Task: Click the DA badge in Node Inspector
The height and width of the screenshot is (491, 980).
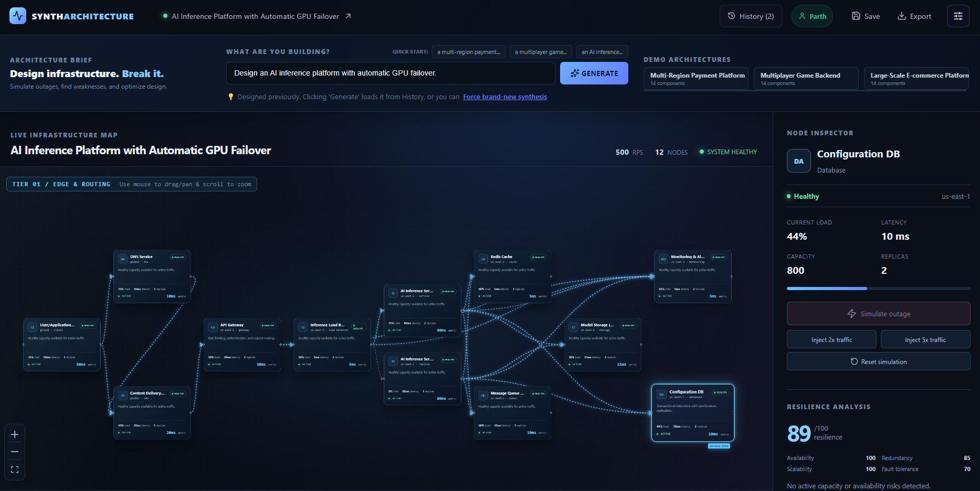Action: pyautogui.click(x=799, y=161)
